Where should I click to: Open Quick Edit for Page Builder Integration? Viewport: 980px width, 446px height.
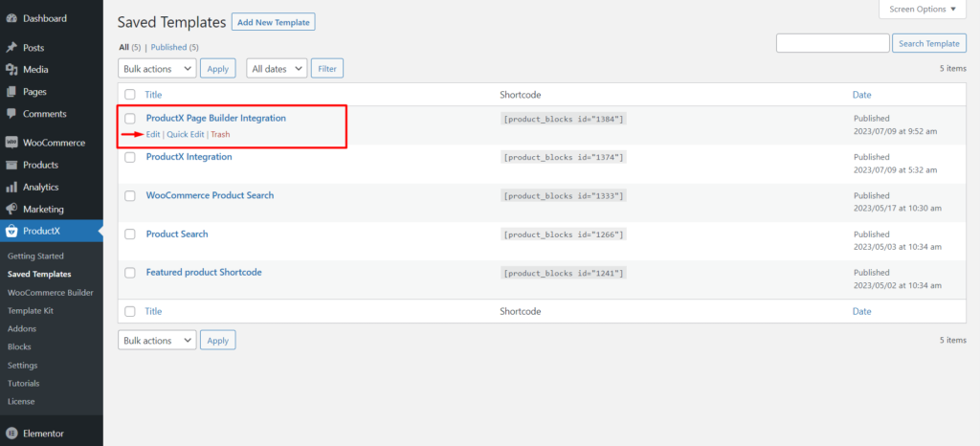[186, 134]
